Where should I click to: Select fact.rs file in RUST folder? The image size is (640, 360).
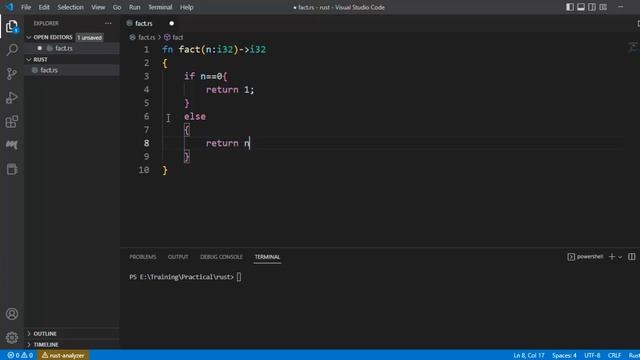(x=49, y=70)
